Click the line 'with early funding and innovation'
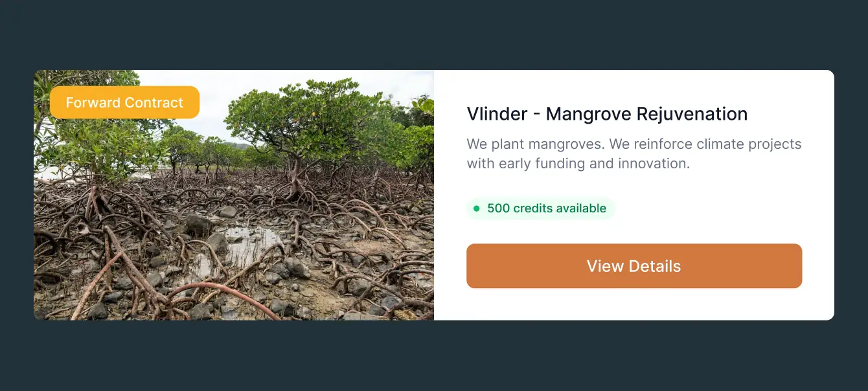This screenshot has width=868, height=391. (578, 164)
